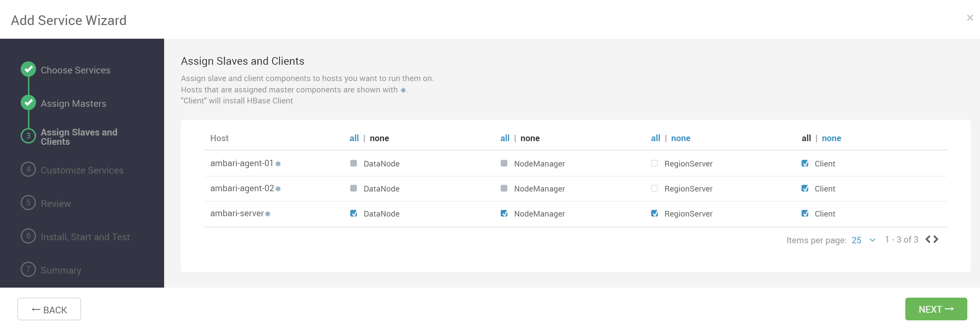Click the green checkmark icon beside Assign Masters
This screenshot has width=980, height=325.
pyautogui.click(x=28, y=103)
